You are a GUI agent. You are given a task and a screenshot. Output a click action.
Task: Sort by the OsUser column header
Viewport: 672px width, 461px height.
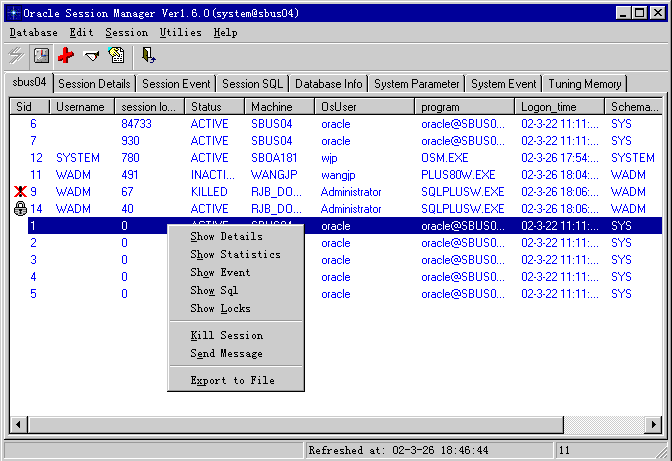[x=365, y=107]
